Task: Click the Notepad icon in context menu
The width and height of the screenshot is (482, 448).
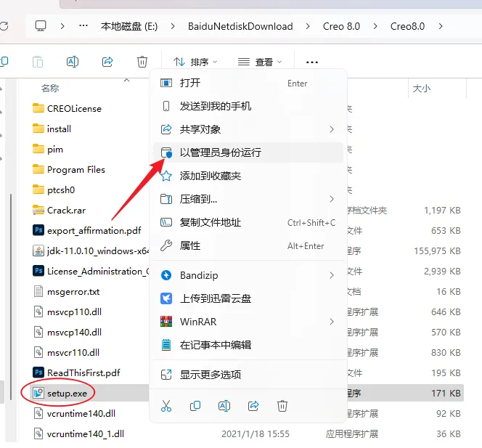Action: point(166,345)
